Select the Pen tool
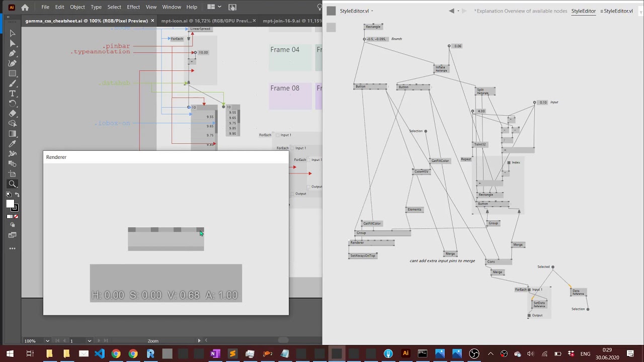The height and width of the screenshot is (362, 644). pyautogui.click(x=13, y=53)
